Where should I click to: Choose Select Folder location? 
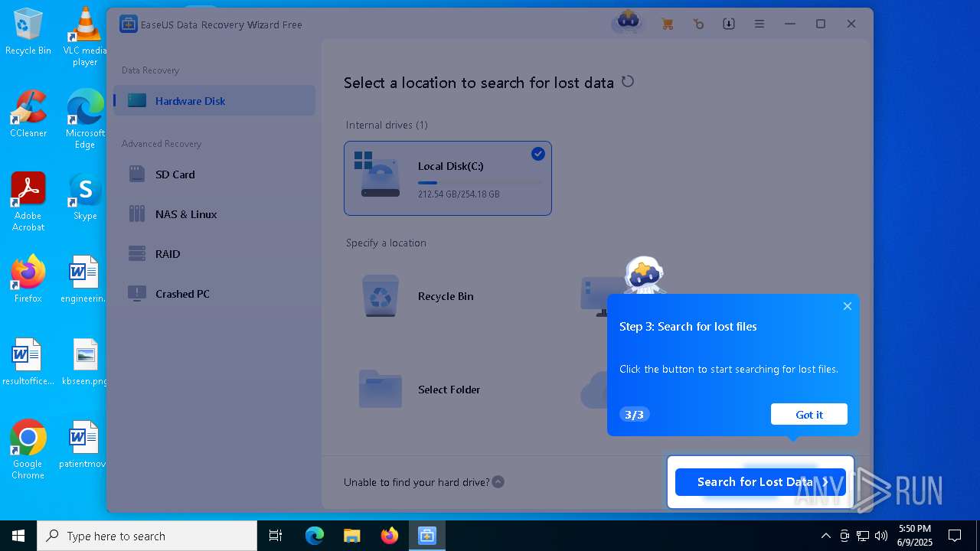pos(447,390)
